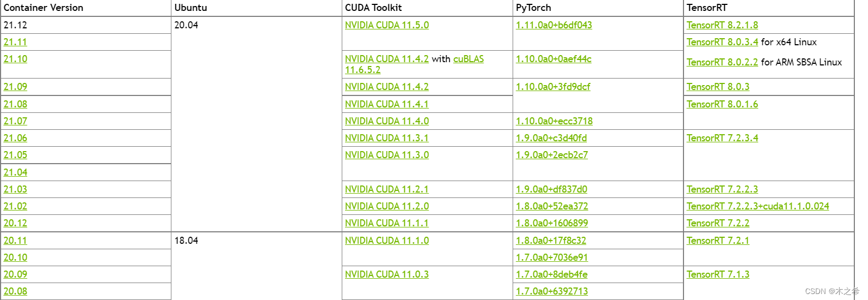
Task: Open TensorRT 8.0.2.2 for ARM SBSA
Action: point(722,62)
